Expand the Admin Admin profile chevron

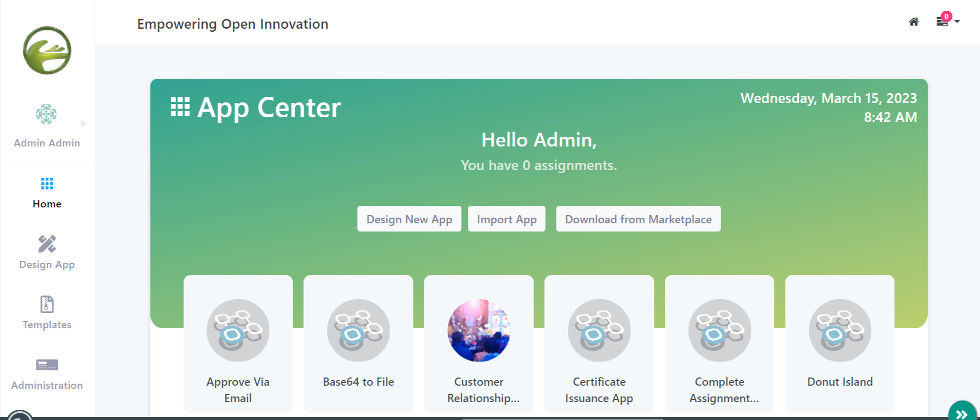pos(83,123)
